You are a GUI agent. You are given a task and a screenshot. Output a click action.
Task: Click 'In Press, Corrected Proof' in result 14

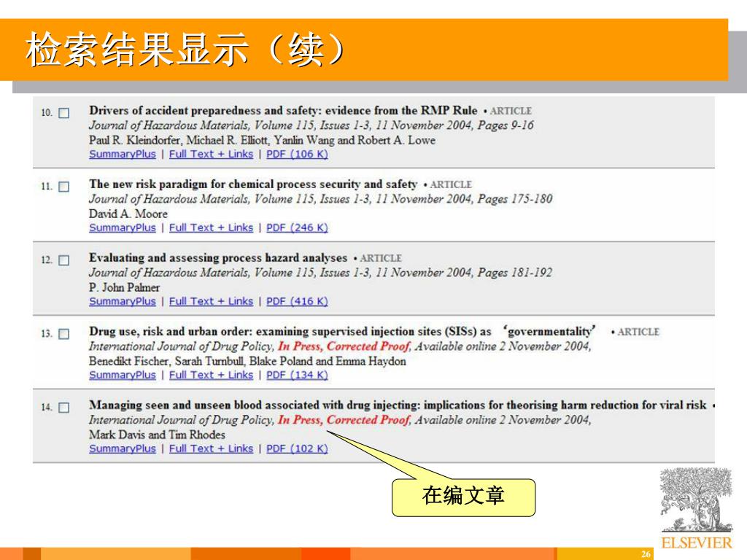(x=344, y=420)
